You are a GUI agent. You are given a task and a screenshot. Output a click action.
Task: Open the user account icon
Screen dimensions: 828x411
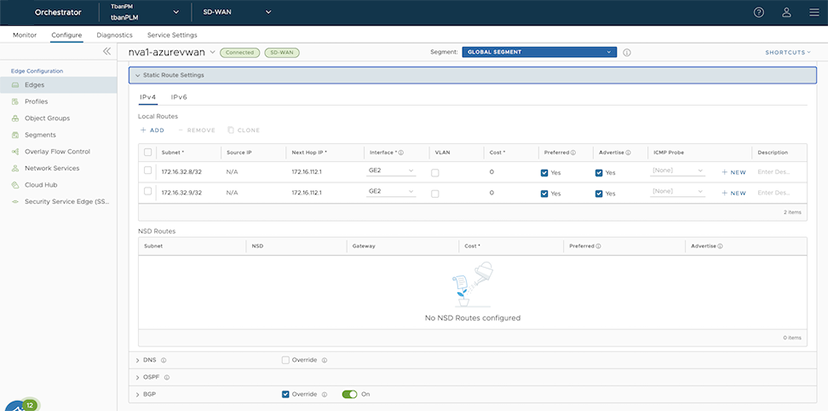785,13
